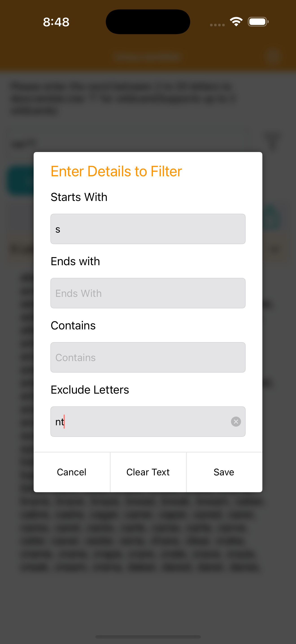
Task: Tap the 'Exclude Letters' label
Action: point(90,390)
